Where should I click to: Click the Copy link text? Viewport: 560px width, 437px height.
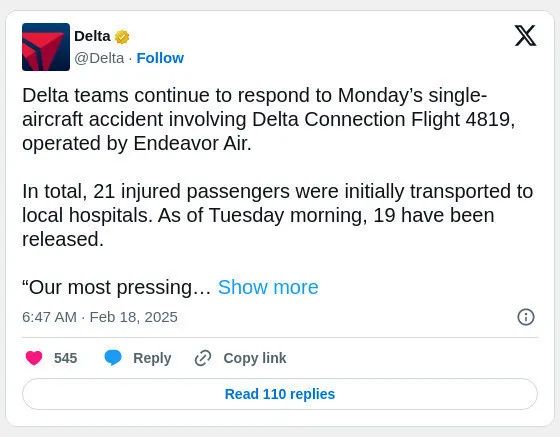[x=255, y=358]
